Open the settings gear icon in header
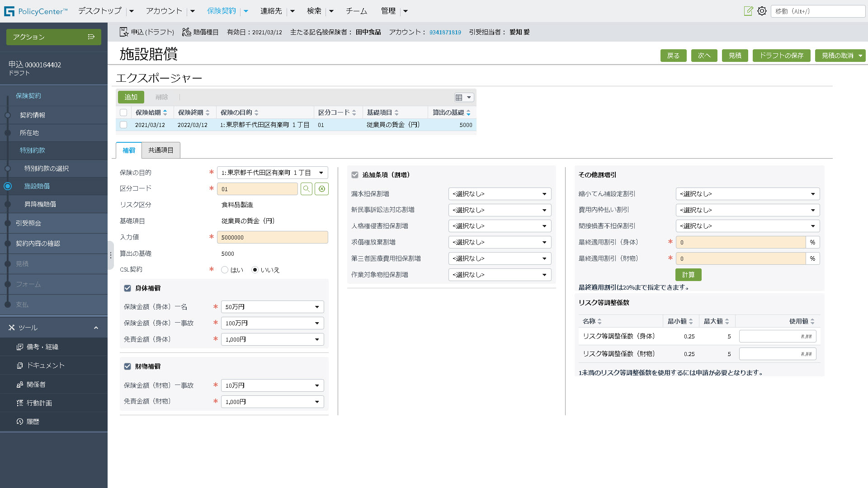 tap(762, 11)
